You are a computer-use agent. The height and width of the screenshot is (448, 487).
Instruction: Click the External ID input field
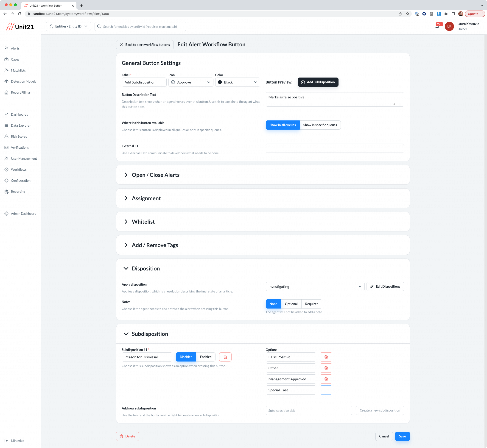pos(335,148)
